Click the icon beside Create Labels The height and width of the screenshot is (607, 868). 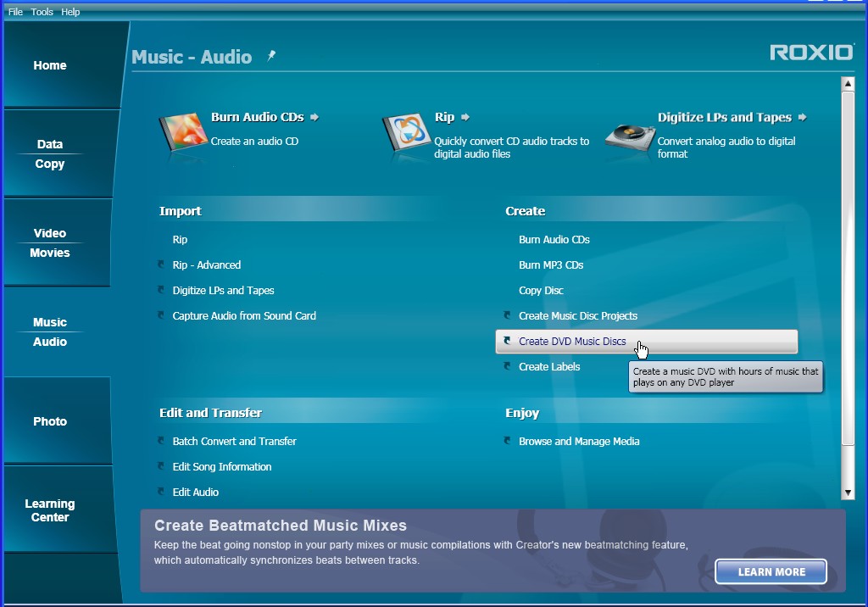tap(507, 366)
